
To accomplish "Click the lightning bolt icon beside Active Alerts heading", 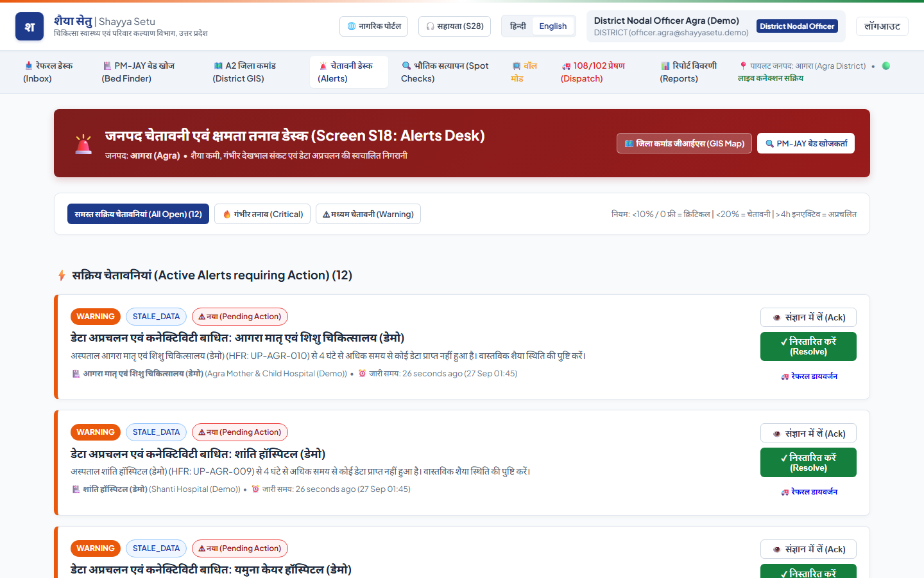I will pos(62,276).
